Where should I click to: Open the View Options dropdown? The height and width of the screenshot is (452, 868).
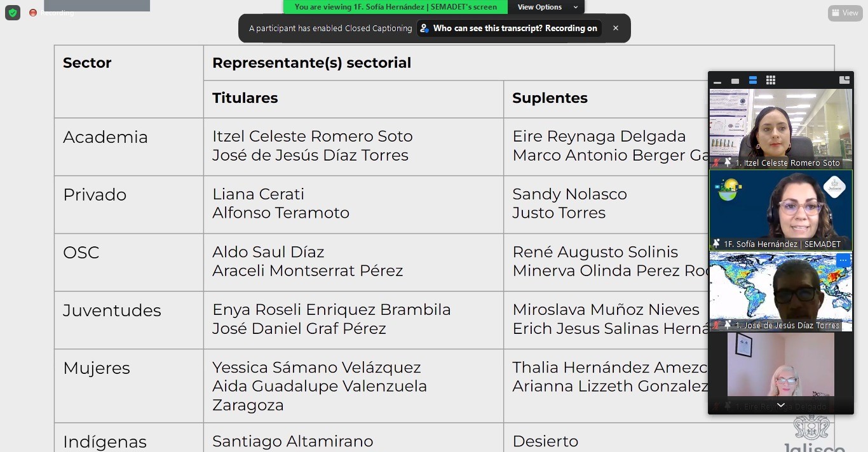tap(546, 7)
